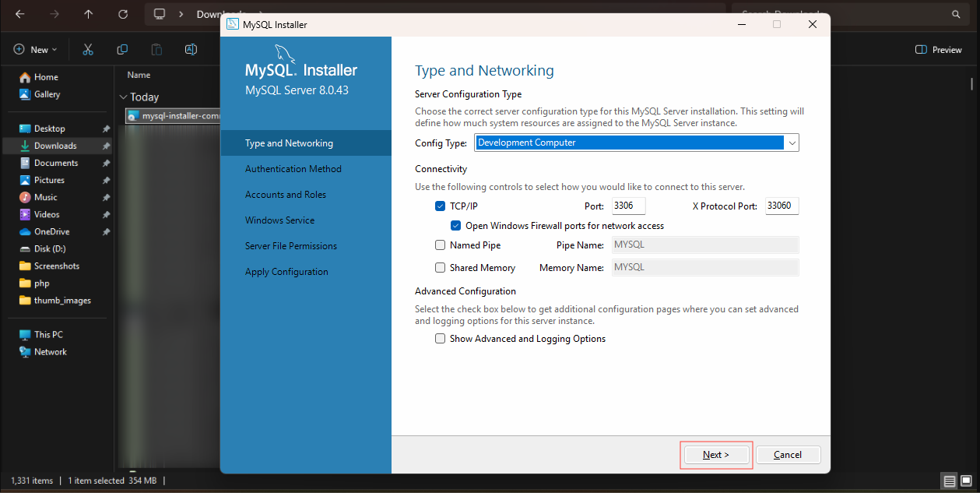The image size is (980, 493).
Task: Click the Memory Name field
Action: (x=705, y=267)
